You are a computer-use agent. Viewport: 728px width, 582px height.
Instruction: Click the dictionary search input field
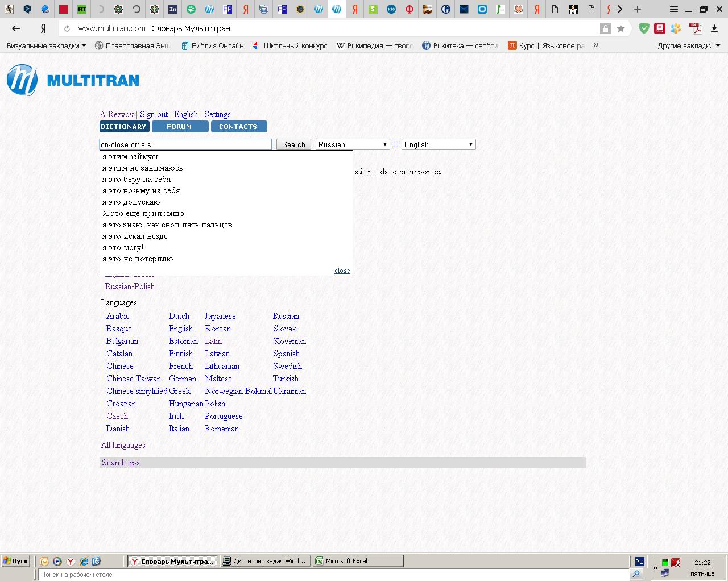tap(185, 144)
